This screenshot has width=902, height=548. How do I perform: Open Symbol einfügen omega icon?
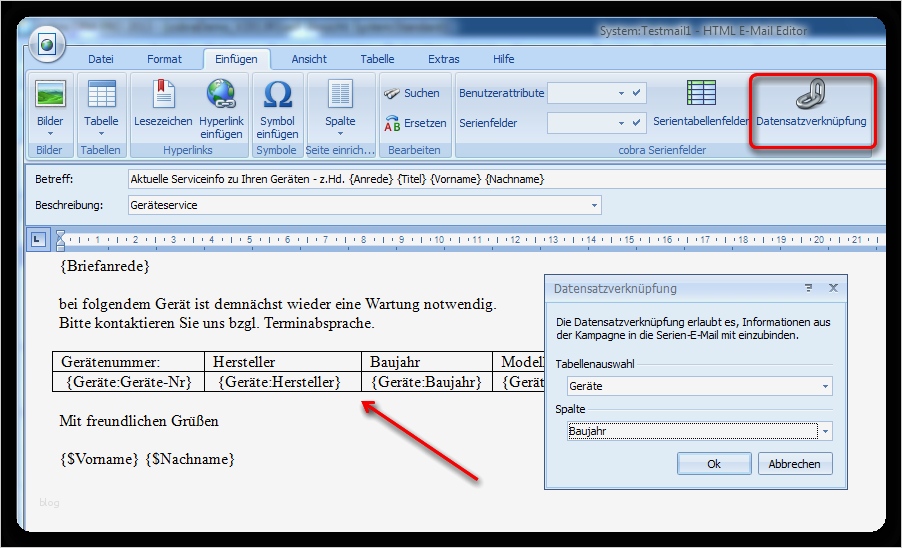(x=277, y=94)
